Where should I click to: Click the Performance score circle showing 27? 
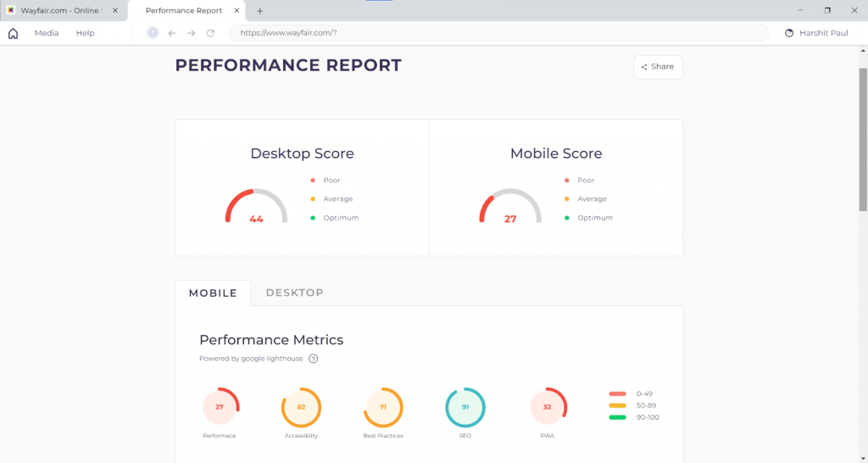220,407
